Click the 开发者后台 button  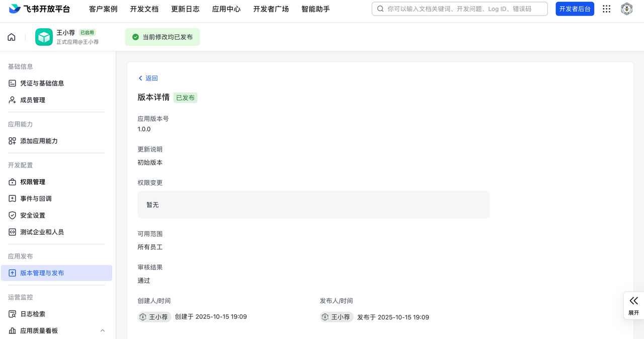coord(575,9)
